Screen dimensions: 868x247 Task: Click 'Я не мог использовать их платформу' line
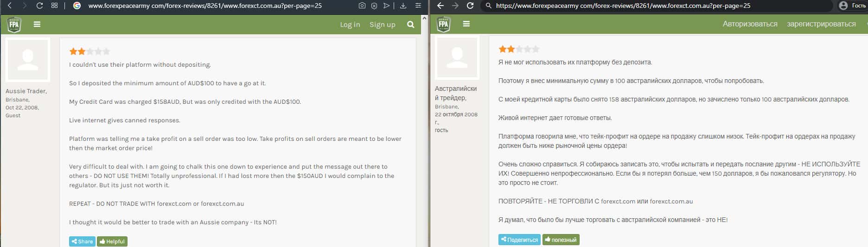pos(575,62)
